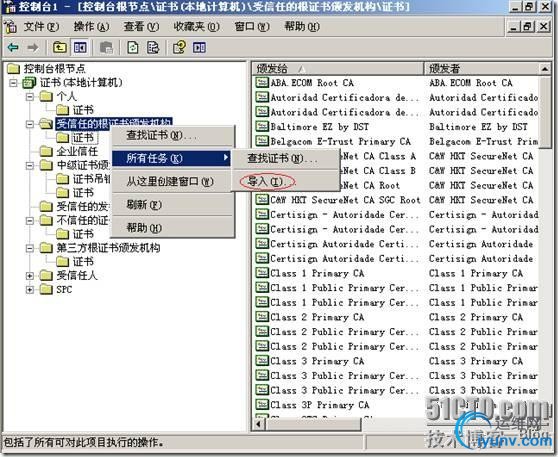Click certificate icon of Class 3 Primary CA
558x457 pixels.
coord(262,361)
